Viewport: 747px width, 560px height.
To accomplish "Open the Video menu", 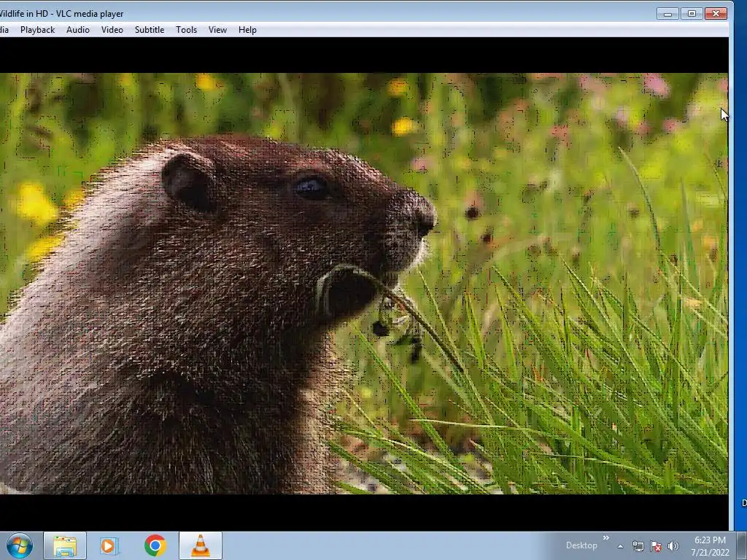I will point(112,29).
